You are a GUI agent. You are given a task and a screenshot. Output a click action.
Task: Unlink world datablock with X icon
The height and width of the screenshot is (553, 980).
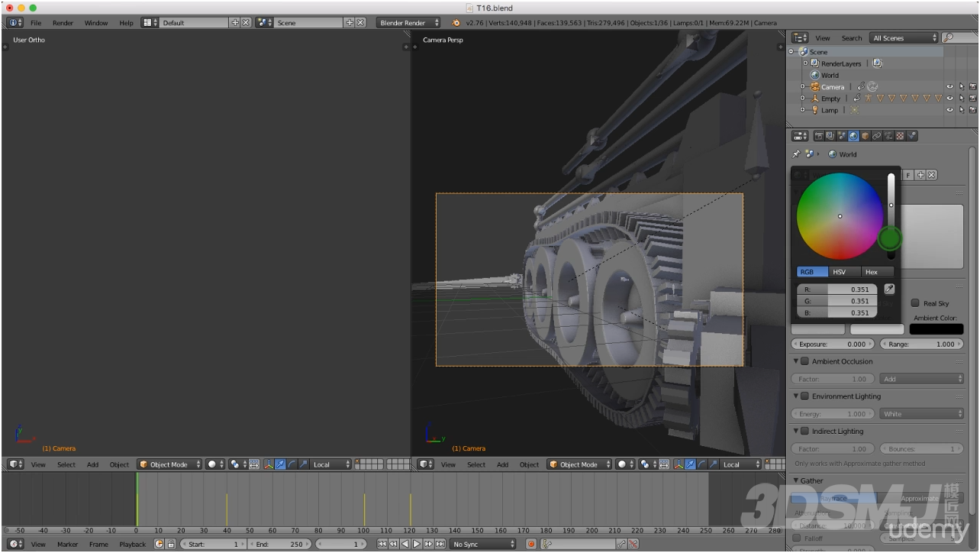(932, 175)
